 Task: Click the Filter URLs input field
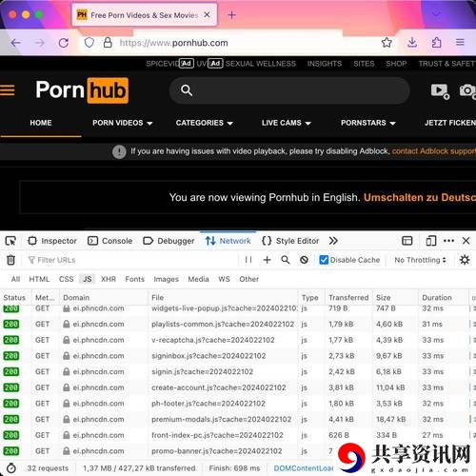(130, 260)
